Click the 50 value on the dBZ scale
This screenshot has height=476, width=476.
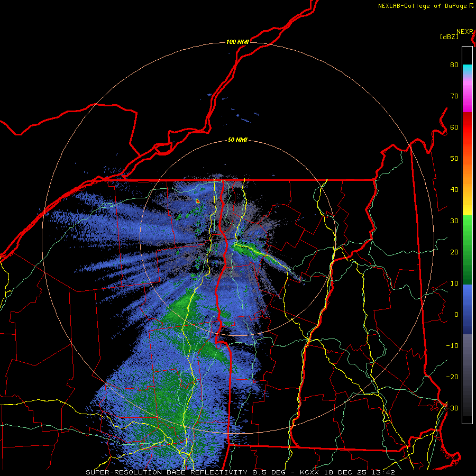click(454, 159)
